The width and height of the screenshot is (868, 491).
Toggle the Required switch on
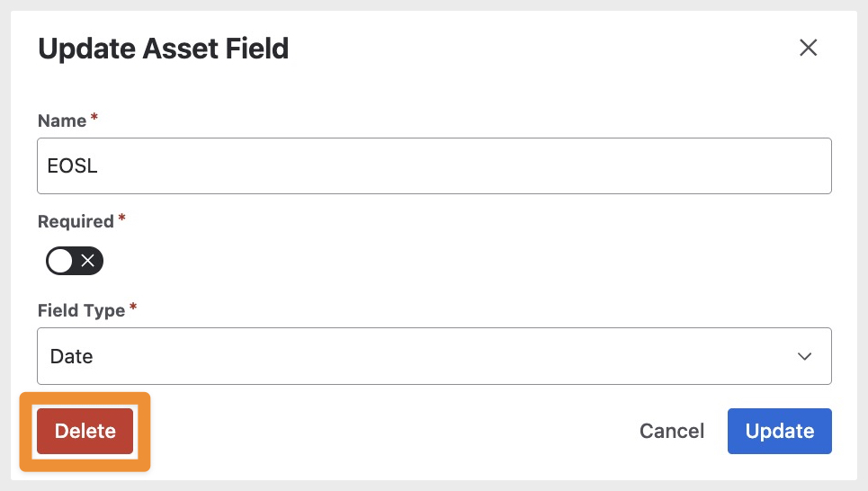[x=75, y=262]
